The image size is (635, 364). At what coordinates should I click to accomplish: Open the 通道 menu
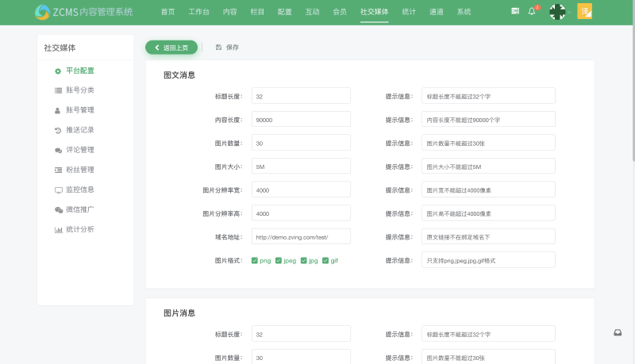coord(436,12)
